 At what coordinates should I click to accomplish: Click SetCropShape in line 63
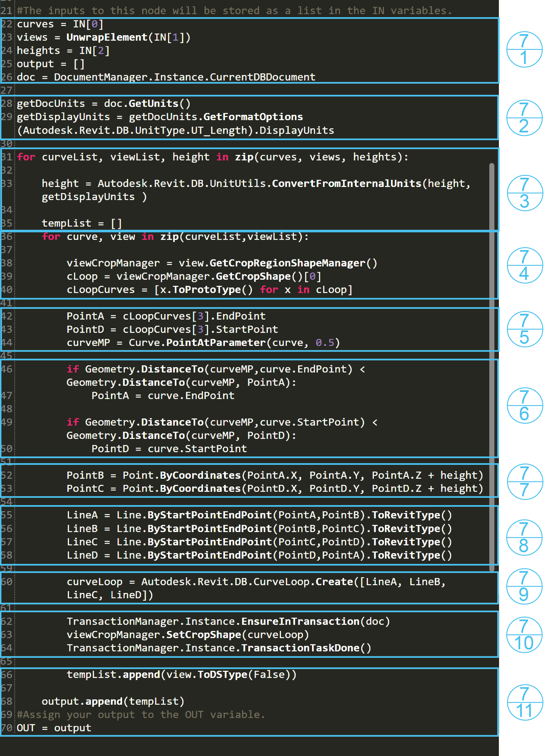coord(204,634)
